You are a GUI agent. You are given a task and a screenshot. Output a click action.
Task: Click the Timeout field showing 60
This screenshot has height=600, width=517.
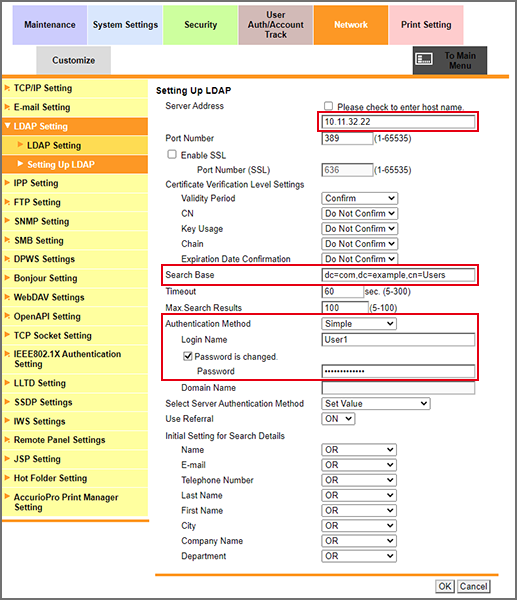(342, 292)
